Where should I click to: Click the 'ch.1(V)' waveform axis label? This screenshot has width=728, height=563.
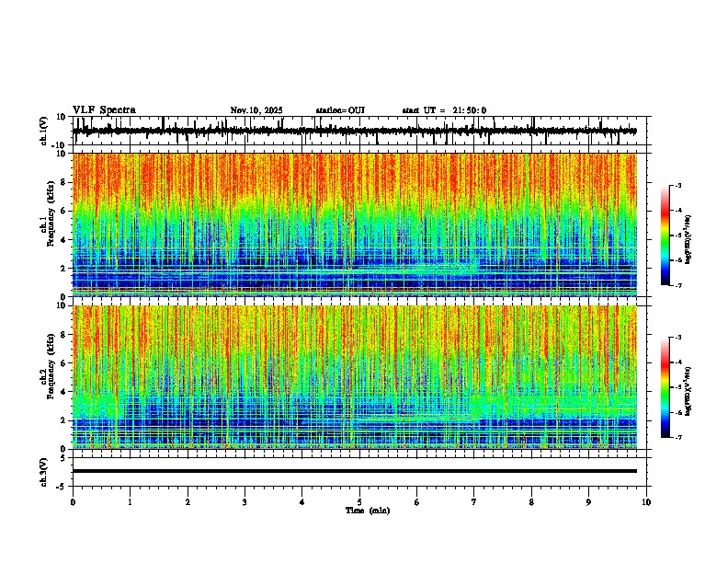(x=44, y=131)
